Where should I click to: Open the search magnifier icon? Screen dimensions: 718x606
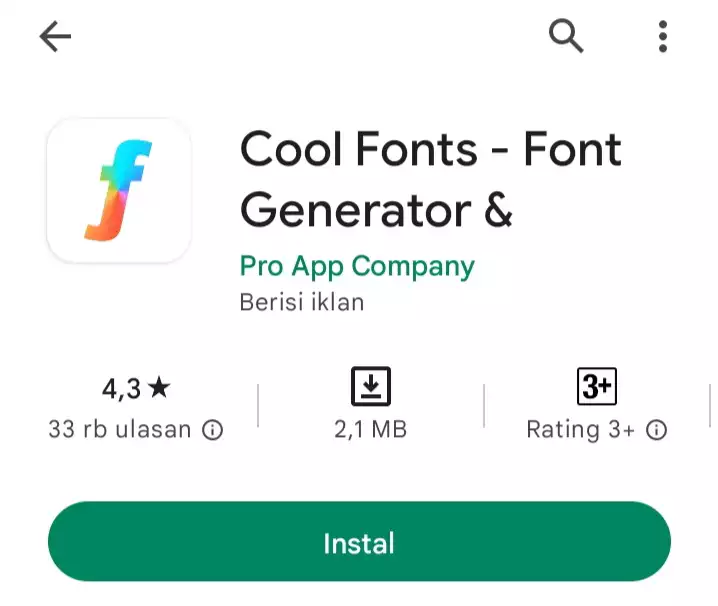(566, 36)
